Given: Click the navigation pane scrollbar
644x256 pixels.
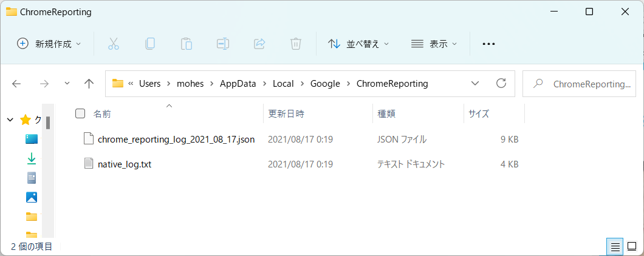Looking at the screenshot, I should 48,123.
